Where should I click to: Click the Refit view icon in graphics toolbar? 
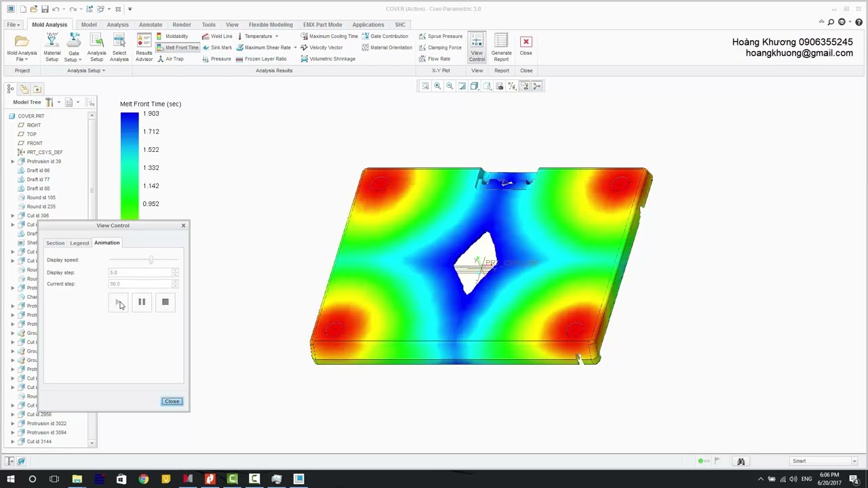[x=425, y=86]
